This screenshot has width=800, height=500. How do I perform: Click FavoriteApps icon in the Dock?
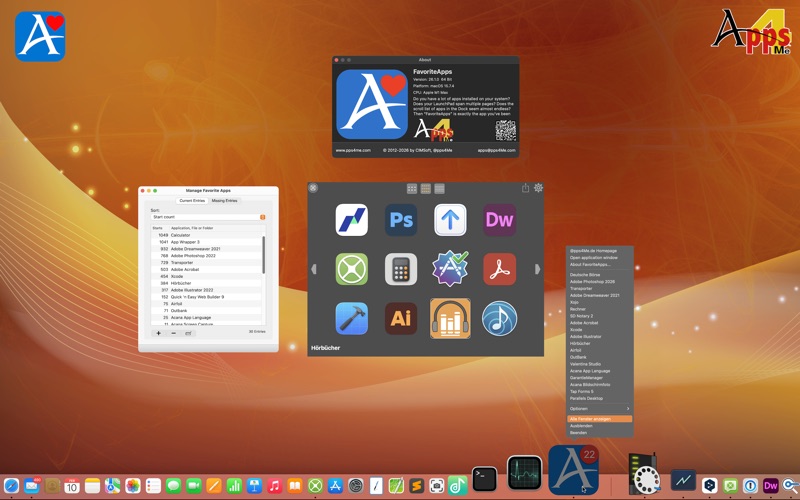pos(574,470)
